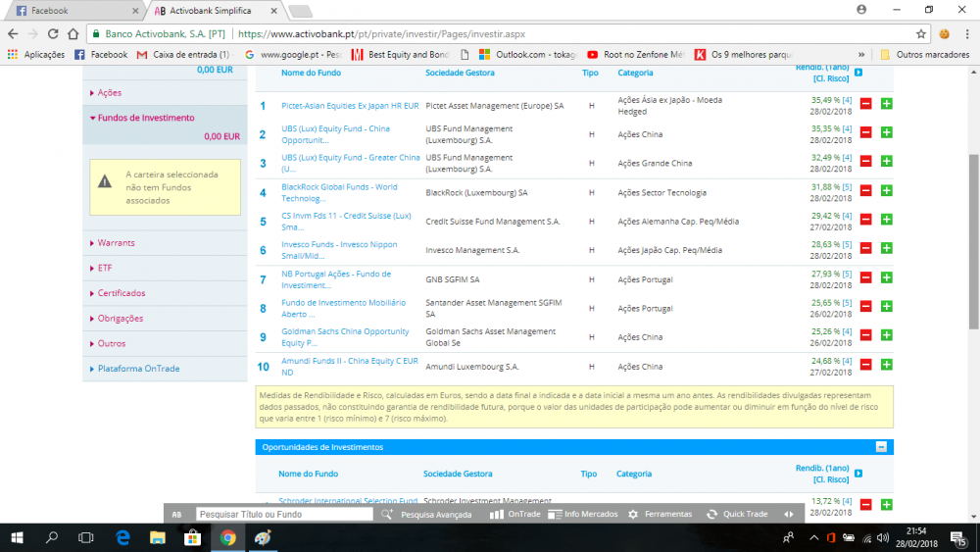Open Ferramentas gear in the bottom toolbar

coord(660,514)
